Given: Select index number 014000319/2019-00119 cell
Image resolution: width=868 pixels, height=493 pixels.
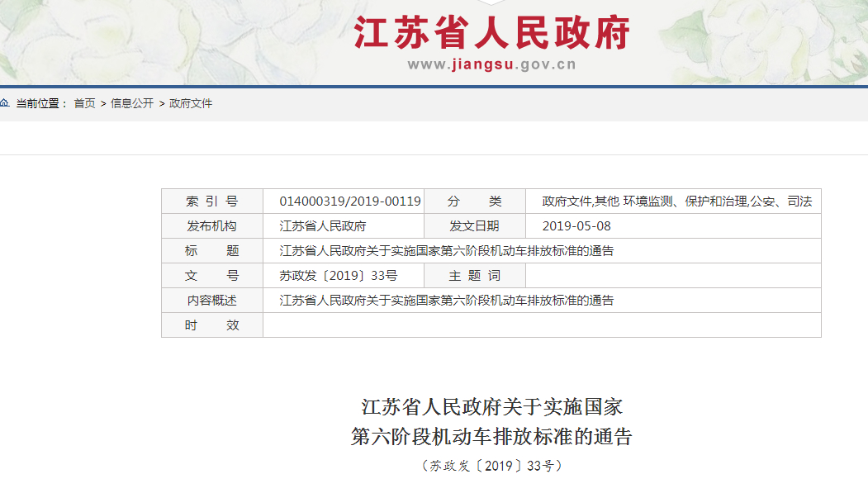Looking at the screenshot, I should tap(350, 201).
